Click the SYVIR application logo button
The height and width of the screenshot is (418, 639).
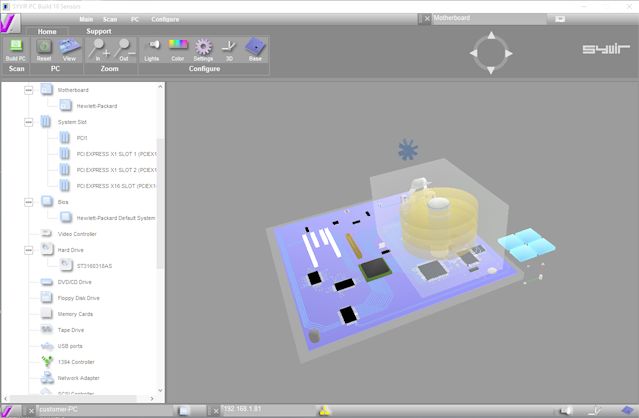[10, 23]
